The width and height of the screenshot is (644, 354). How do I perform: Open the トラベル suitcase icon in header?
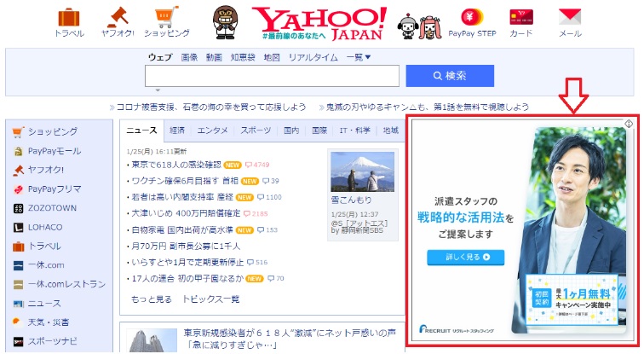pyautogui.click(x=69, y=17)
